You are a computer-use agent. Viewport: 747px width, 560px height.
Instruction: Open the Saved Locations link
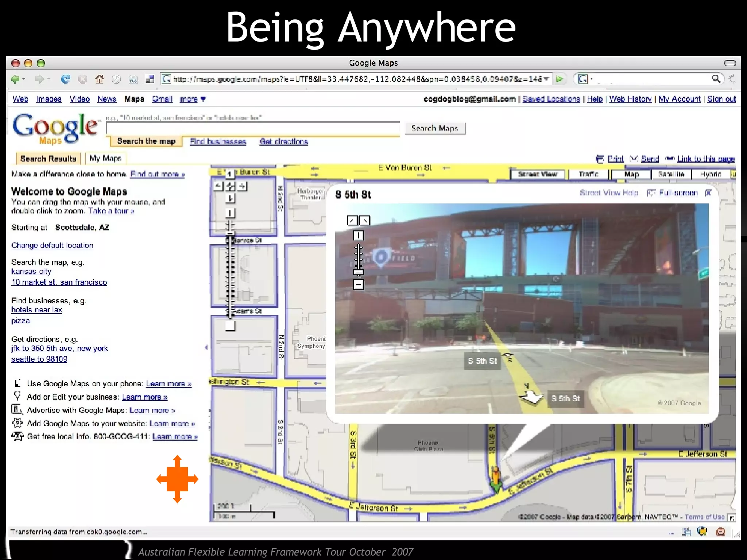551,99
